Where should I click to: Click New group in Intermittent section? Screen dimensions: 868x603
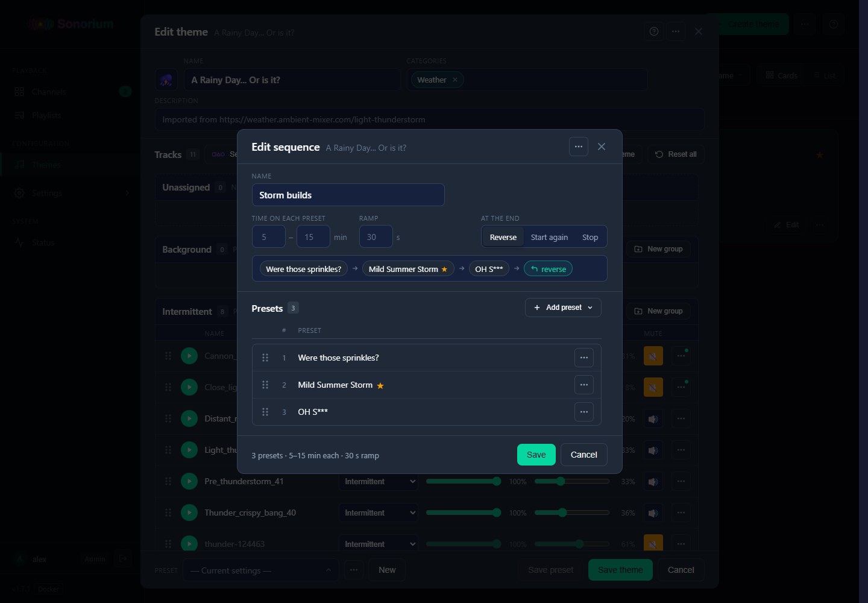659,311
